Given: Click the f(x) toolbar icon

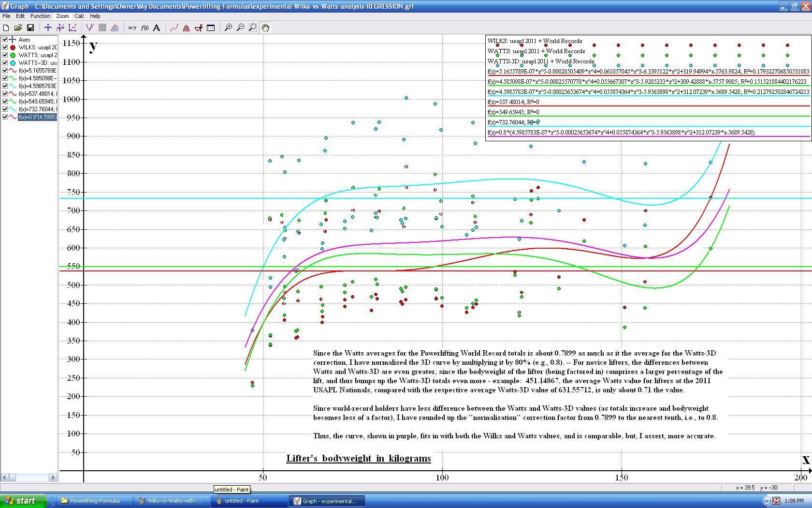Looking at the screenshot, I should click(145, 28).
